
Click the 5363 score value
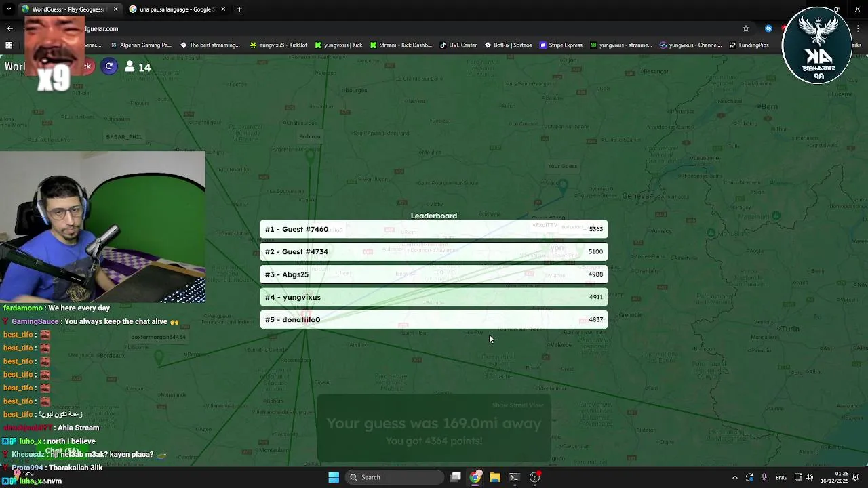coord(595,229)
